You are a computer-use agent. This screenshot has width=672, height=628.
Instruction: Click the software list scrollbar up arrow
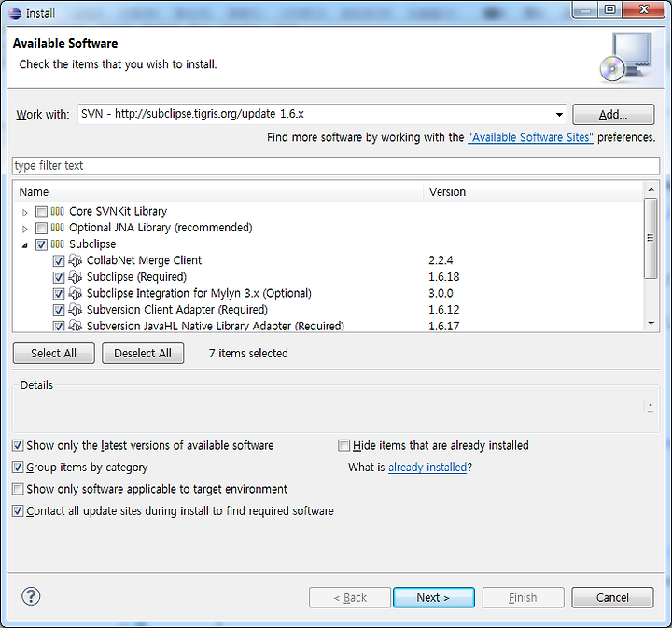point(651,189)
